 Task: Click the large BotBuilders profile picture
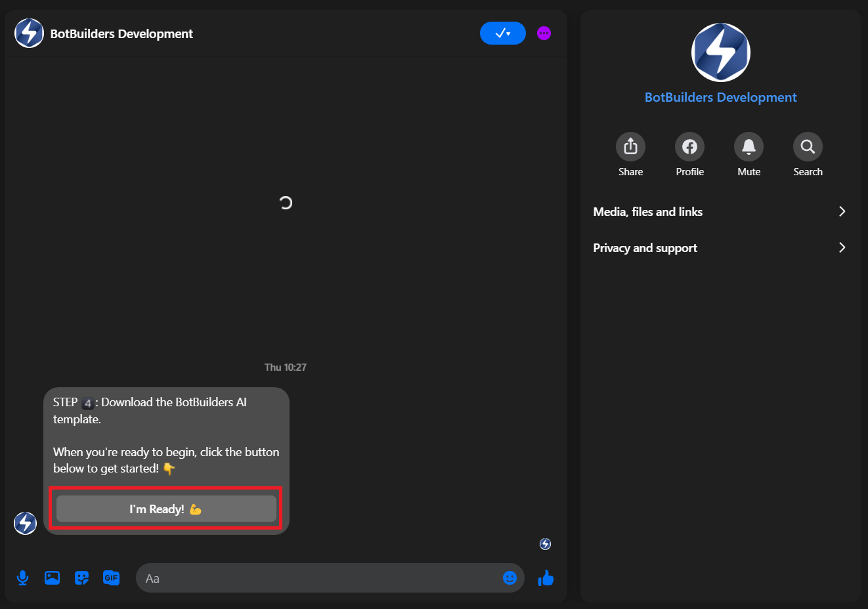coord(720,52)
